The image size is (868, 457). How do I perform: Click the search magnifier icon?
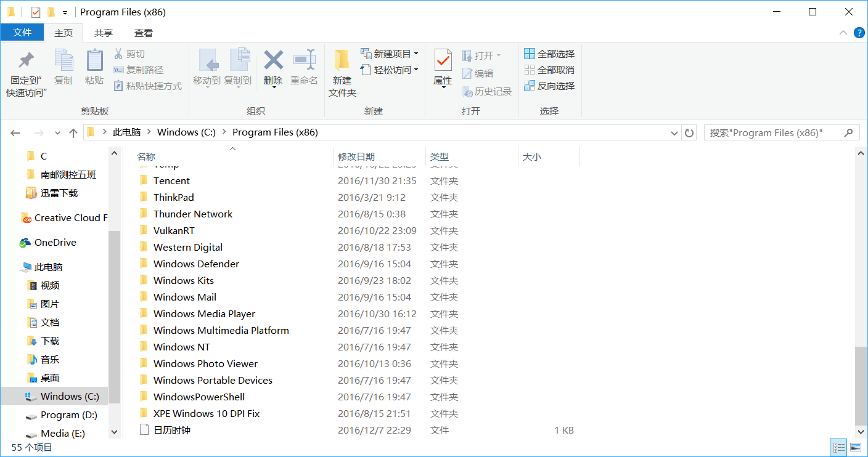(849, 132)
